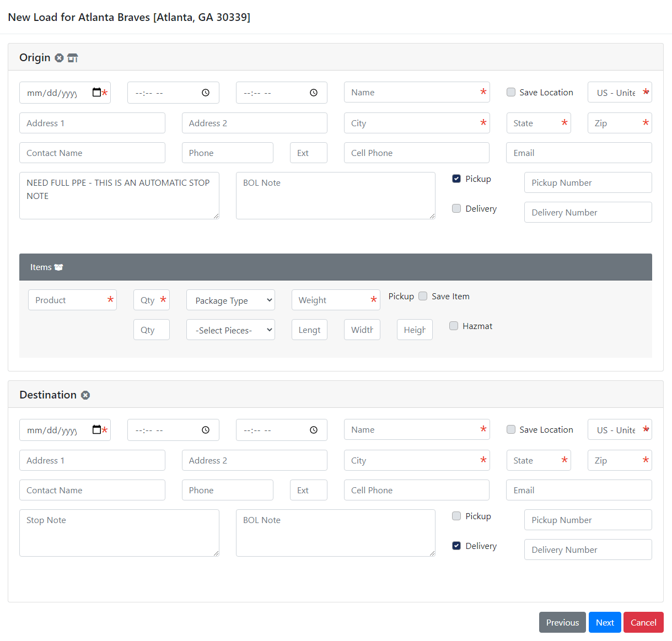Click the required Qty field
The image size is (672, 641).
pos(152,300)
